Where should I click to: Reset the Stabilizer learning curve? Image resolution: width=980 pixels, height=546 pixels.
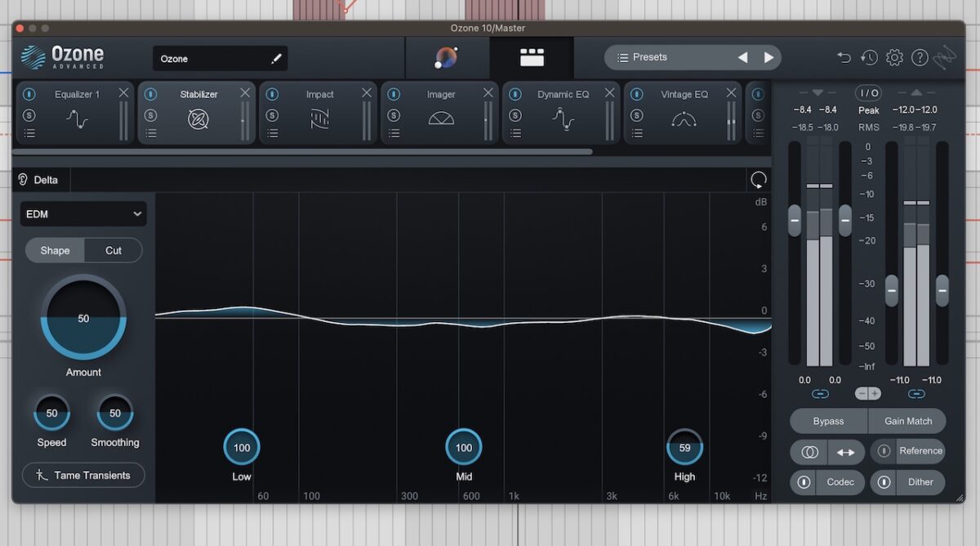(x=759, y=180)
